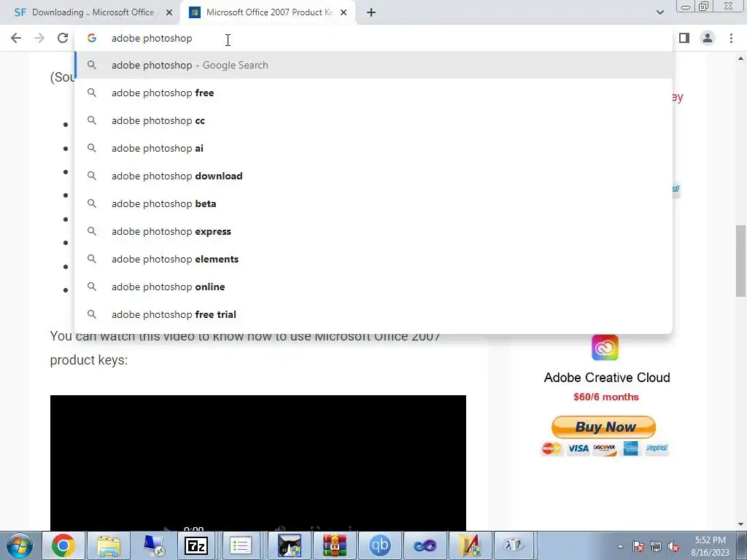Open the Windows Start menu
747x560 pixels.
(x=19, y=545)
